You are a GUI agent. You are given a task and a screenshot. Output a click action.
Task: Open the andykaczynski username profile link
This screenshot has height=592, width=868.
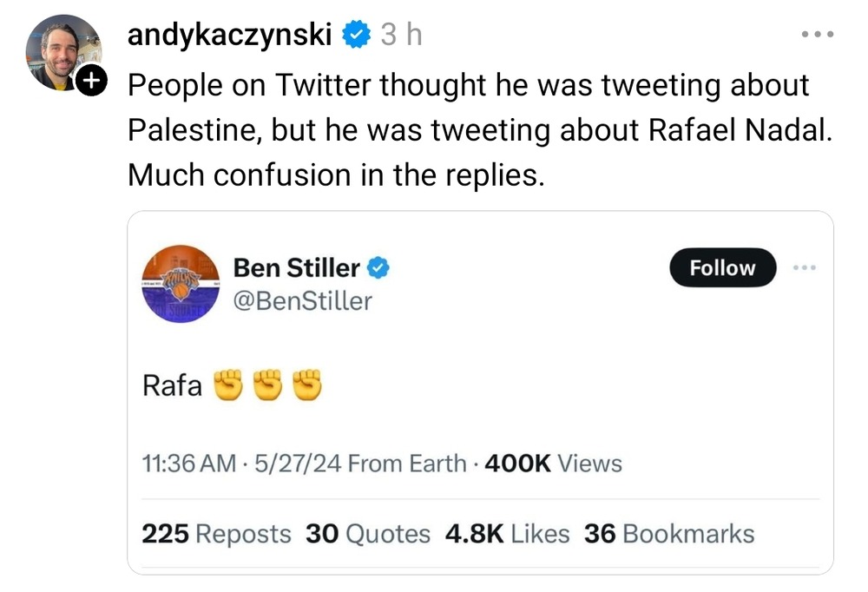229,35
